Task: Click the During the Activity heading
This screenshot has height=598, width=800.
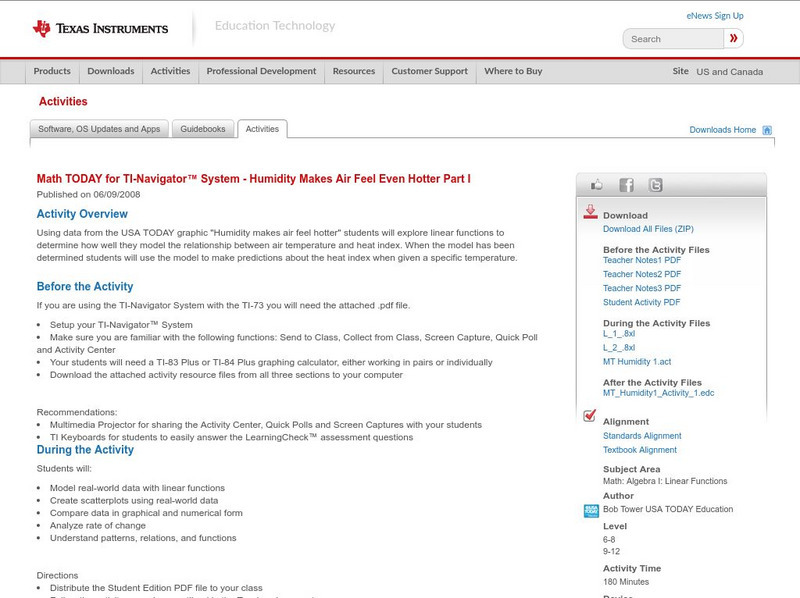Action: [x=85, y=450]
